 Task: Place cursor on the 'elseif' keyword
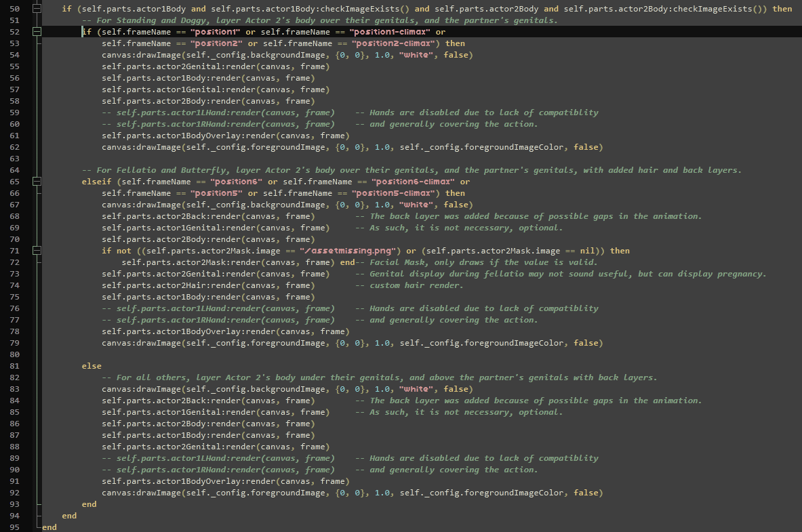pyautogui.click(x=96, y=182)
